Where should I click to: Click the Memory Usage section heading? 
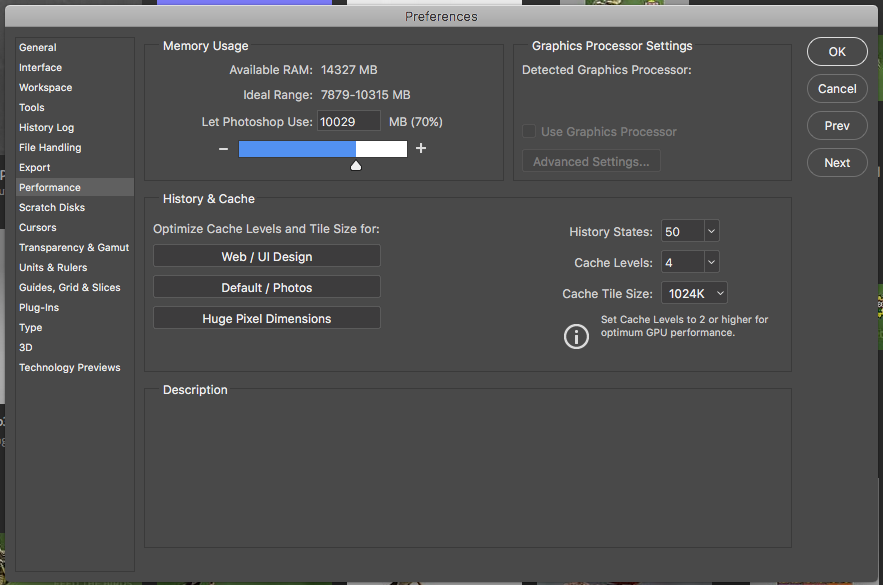[x=206, y=46]
